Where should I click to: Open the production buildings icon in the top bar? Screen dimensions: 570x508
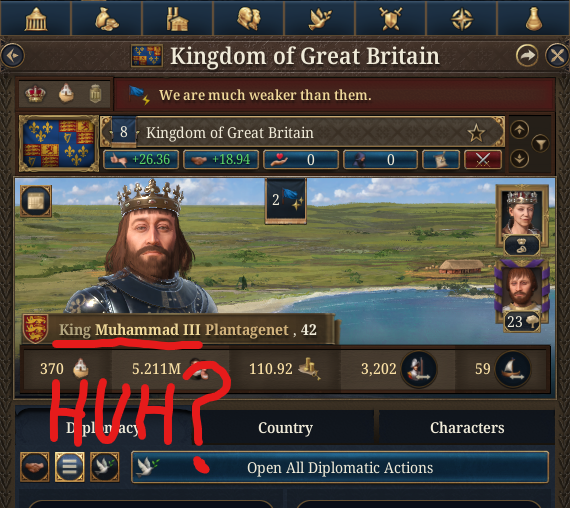coord(177,18)
